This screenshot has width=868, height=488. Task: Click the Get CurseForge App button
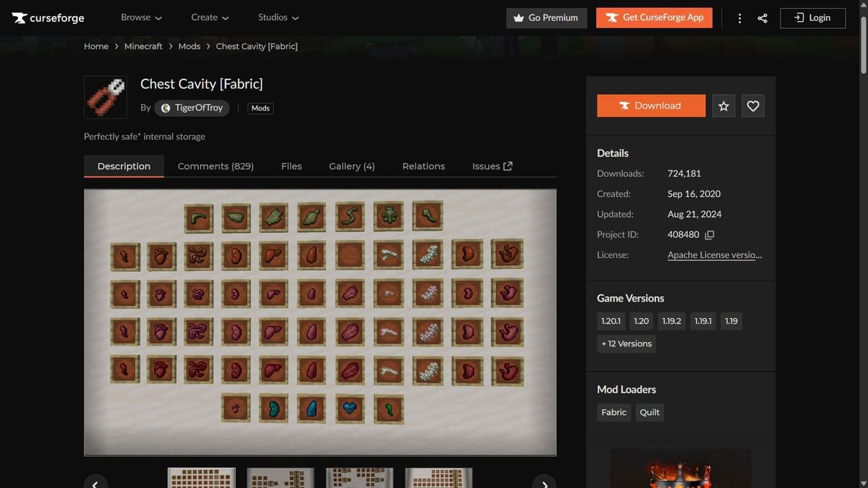click(x=654, y=17)
